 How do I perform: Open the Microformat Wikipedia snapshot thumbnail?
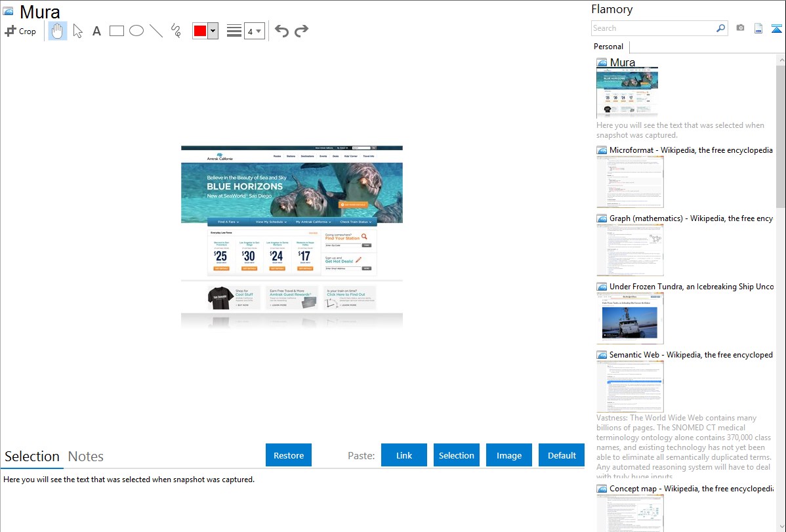coord(630,182)
